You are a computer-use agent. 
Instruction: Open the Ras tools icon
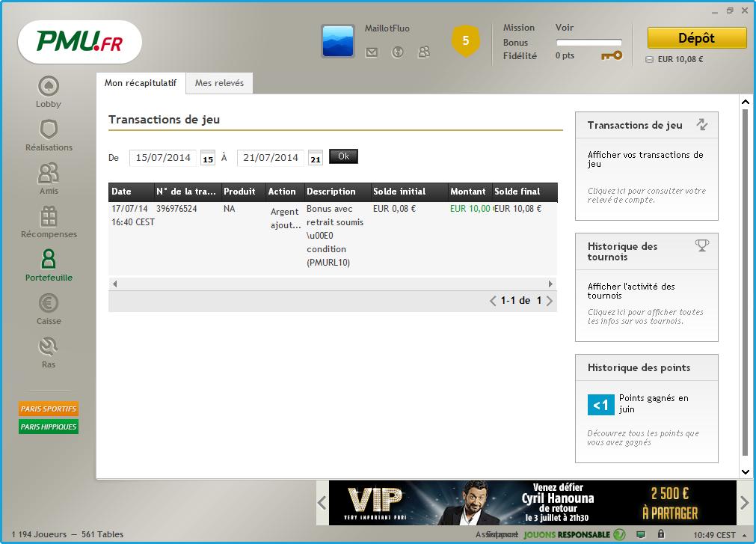48,346
